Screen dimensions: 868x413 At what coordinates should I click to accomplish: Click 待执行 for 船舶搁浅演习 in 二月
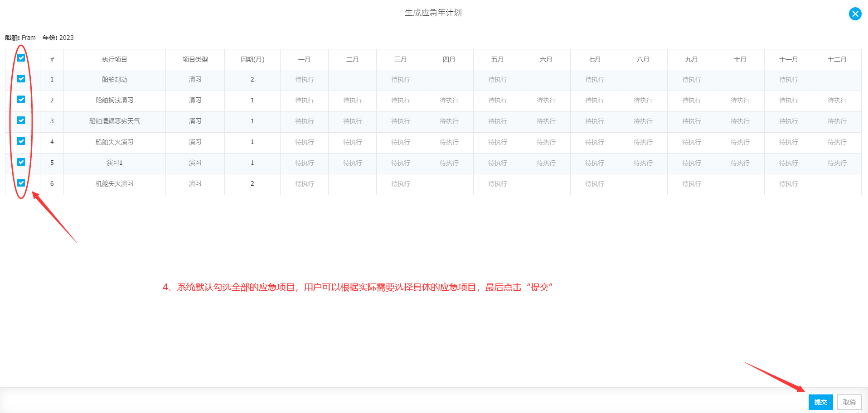coord(353,101)
